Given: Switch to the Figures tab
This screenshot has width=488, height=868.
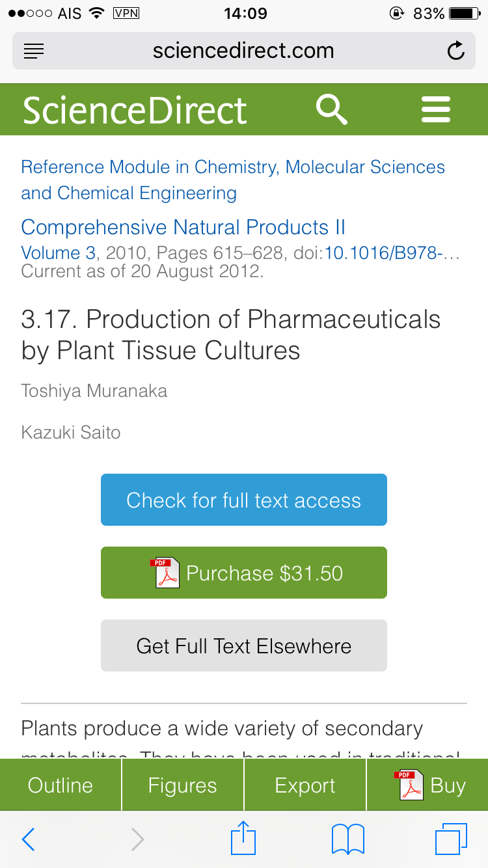Looking at the screenshot, I should (x=182, y=785).
